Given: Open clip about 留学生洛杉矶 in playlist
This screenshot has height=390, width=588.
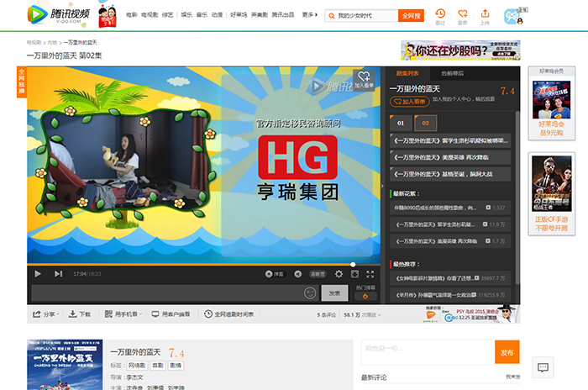Looking at the screenshot, I should point(450,140).
